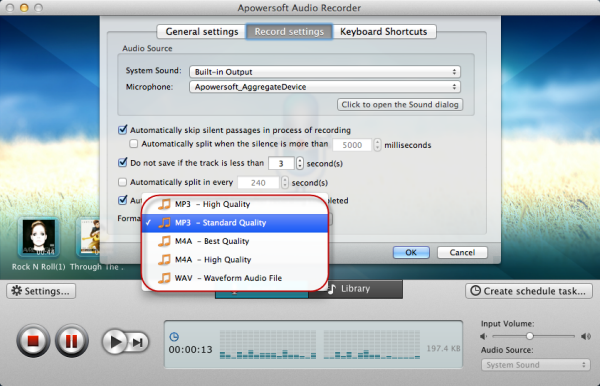Viewport: 600px width, 386px height.
Task: Click the high volume speaker icon
Action: [585, 336]
